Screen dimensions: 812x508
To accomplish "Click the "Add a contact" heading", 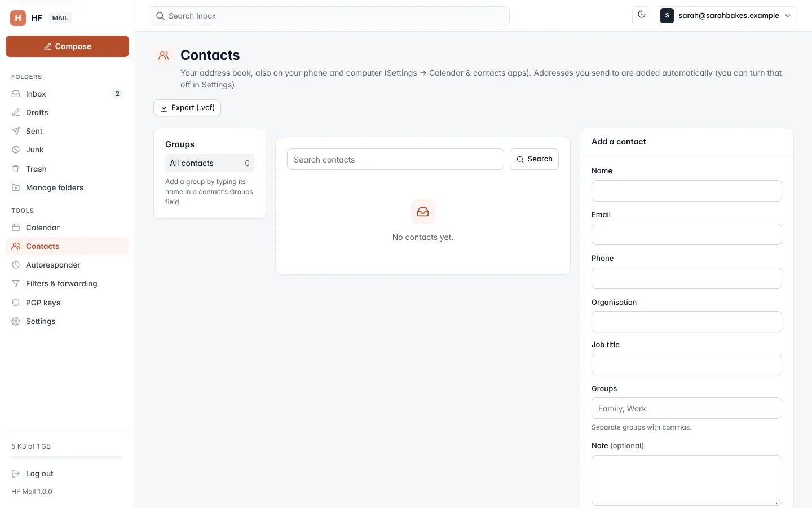I will [619, 142].
